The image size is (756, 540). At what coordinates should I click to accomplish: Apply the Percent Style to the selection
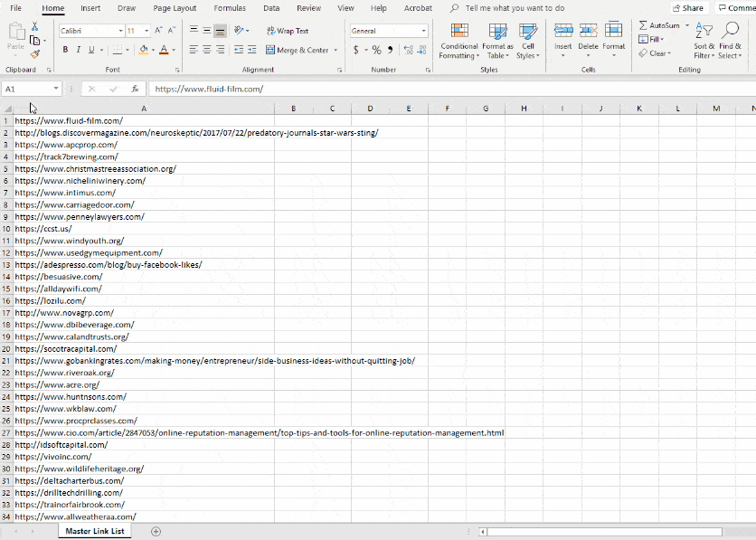click(377, 50)
